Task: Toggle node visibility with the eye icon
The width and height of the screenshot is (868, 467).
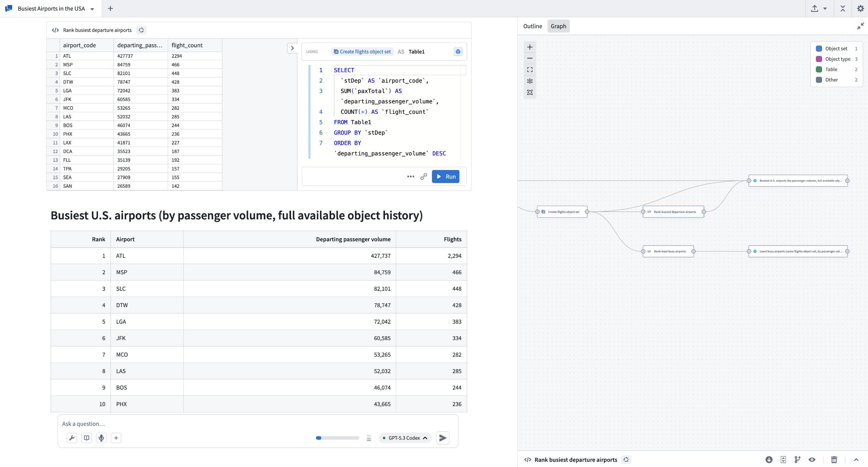Action: (812, 460)
